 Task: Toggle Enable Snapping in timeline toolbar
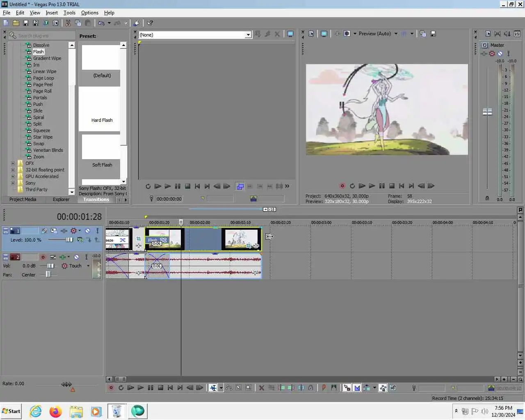pyautogui.click(x=347, y=388)
